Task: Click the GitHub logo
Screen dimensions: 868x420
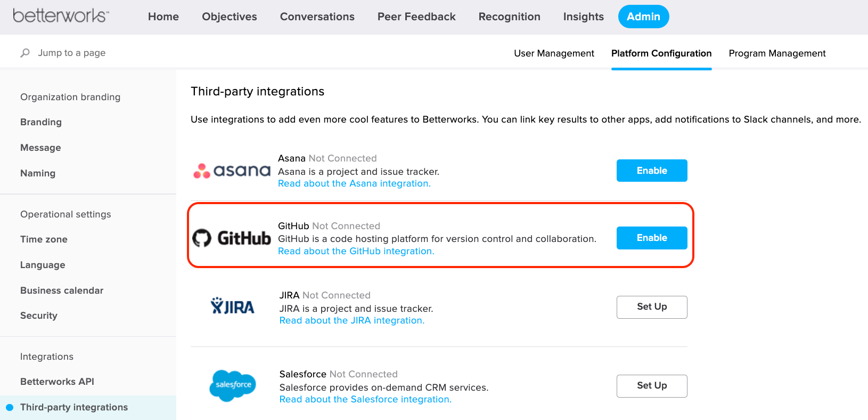Action: [x=232, y=238]
